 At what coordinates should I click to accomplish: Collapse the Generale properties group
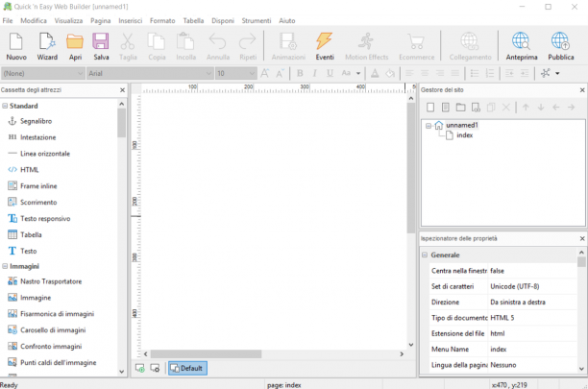pyautogui.click(x=425, y=255)
